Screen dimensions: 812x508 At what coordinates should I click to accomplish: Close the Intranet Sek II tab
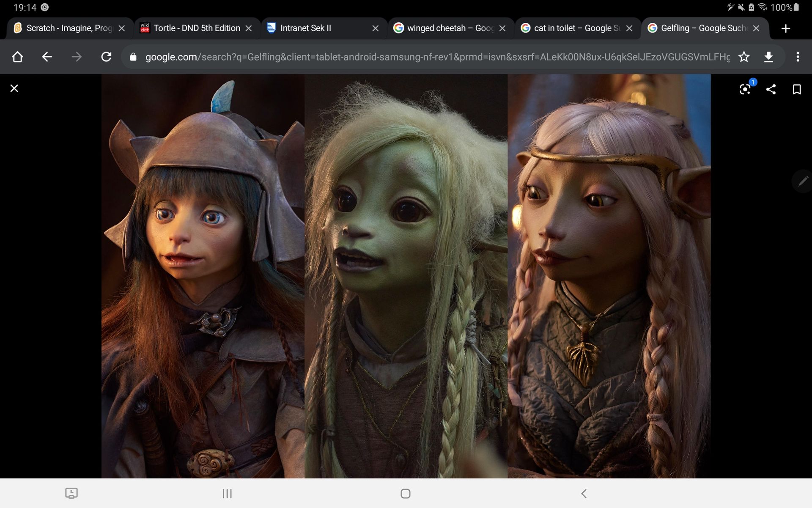coord(376,28)
